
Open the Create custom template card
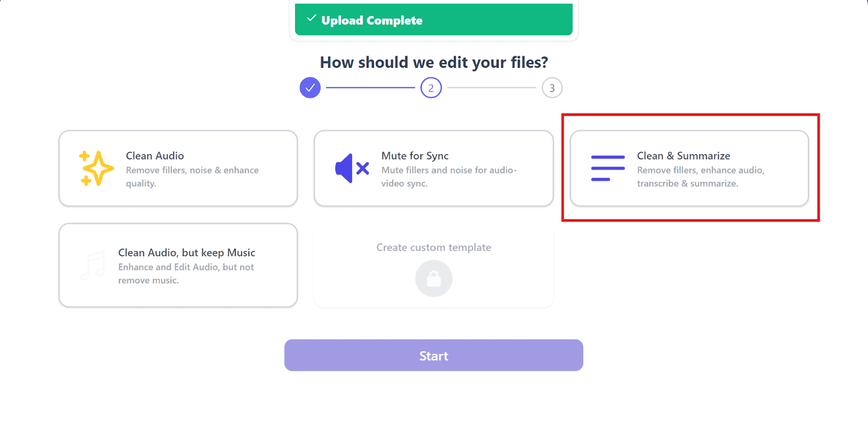[x=433, y=265]
